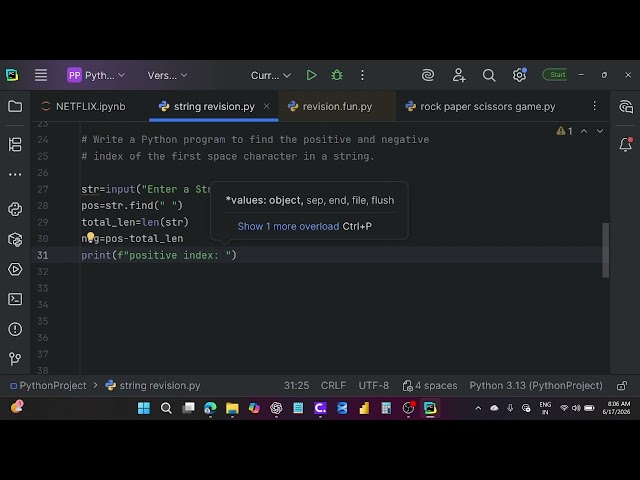
Task: Switch to rock paper scissors game.py tab
Action: (x=480, y=107)
